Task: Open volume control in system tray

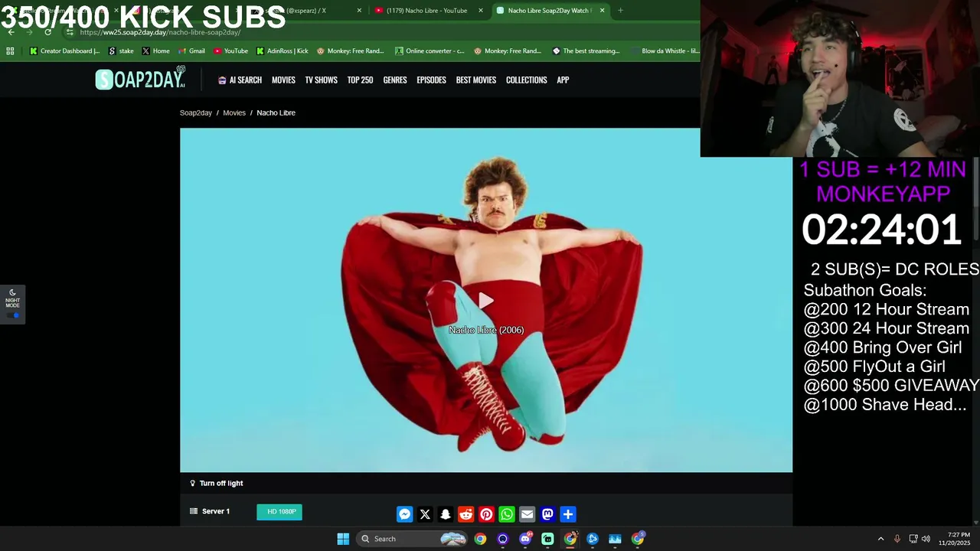Action: 926,539
